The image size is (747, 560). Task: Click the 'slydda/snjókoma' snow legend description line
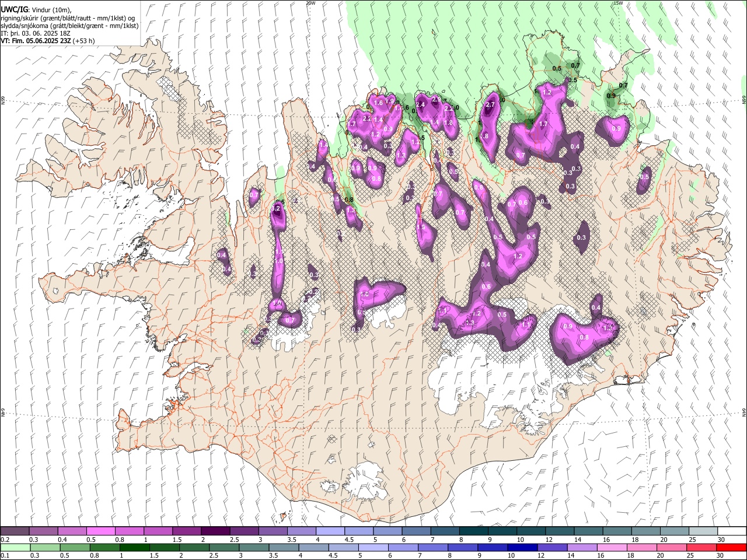pyautogui.click(x=69, y=26)
